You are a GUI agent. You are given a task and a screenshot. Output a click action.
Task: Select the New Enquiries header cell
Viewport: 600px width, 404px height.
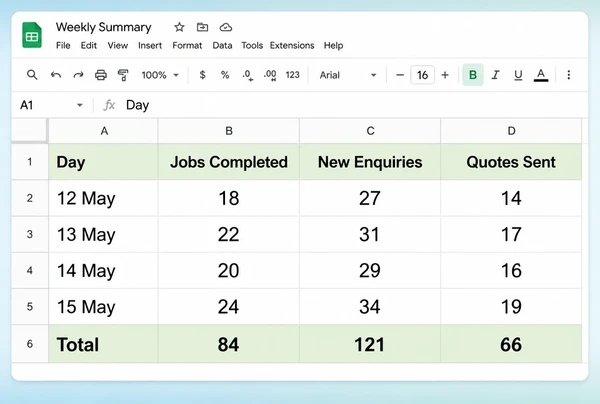(x=370, y=162)
